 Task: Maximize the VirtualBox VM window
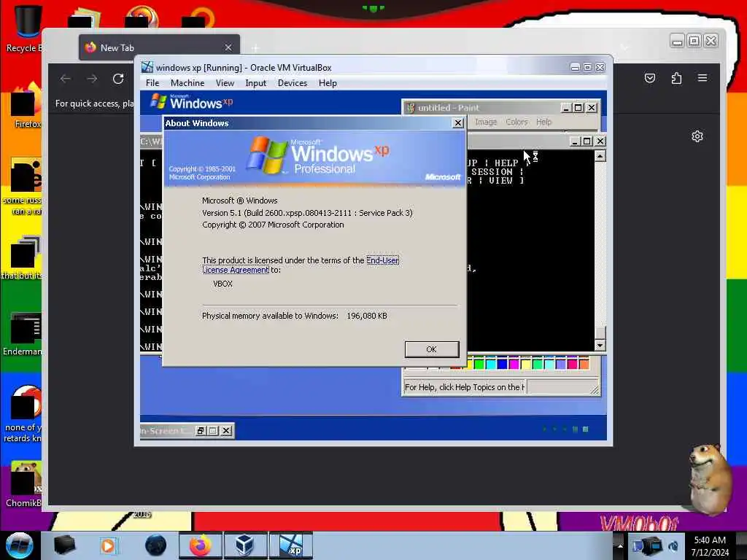click(587, 68)
